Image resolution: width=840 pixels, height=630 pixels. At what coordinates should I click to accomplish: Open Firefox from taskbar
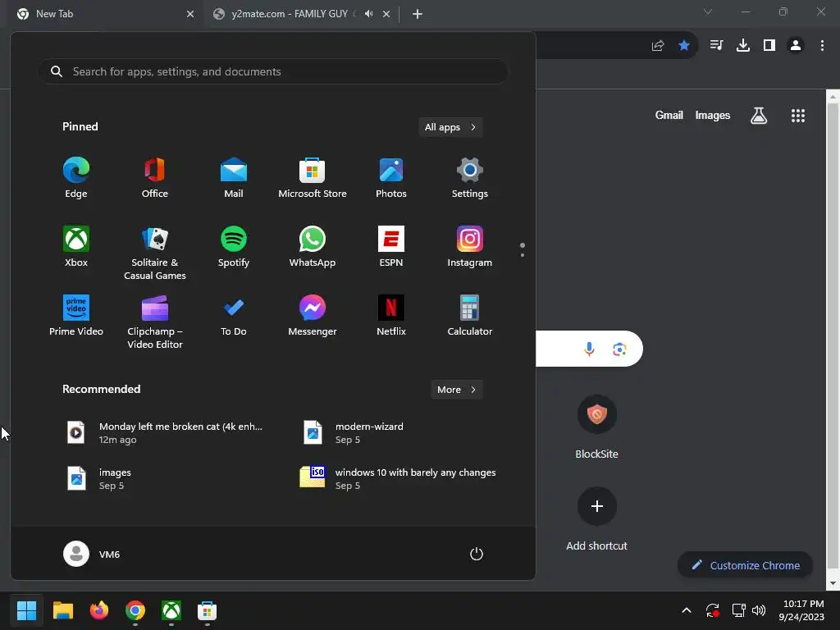pos(98,610)
